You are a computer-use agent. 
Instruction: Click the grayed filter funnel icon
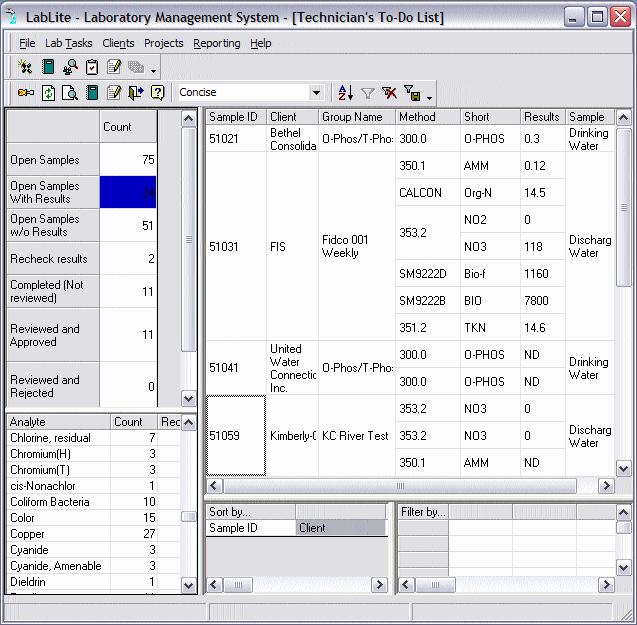point(368,93)
